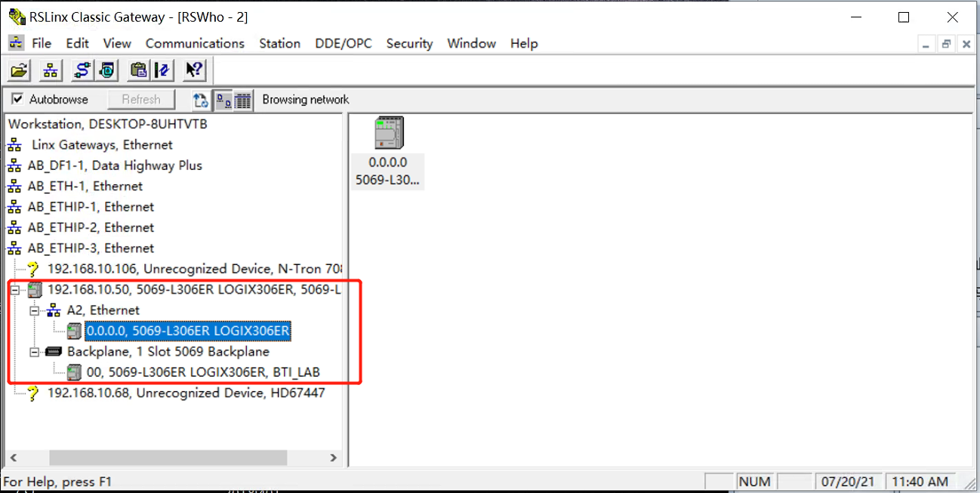
Task: Click question mark icon for 192.168.10.68
Action: pos(32,393)
